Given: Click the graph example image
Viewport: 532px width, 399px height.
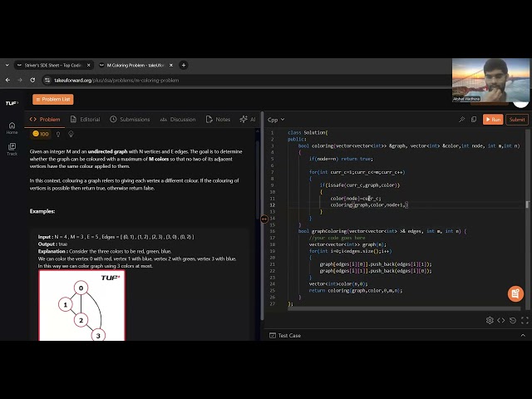Looking at the screenshot, I should 81,305.
